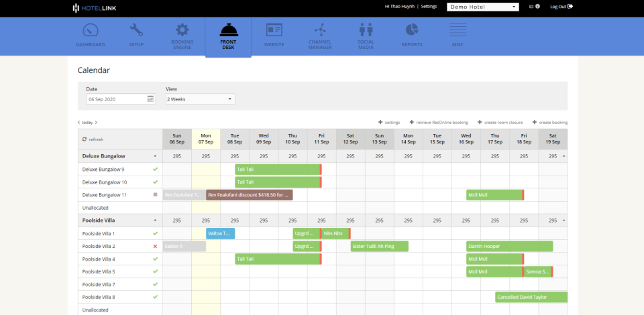The height and width of the screenshot is (315, 644).
Task: Open the date picker calendar icon
Action: 150,99
